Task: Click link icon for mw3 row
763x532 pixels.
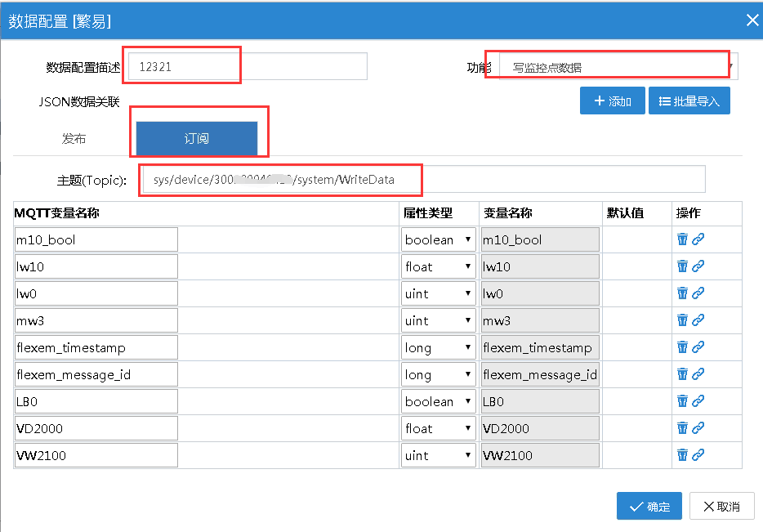Action: (x=698, y=320)
